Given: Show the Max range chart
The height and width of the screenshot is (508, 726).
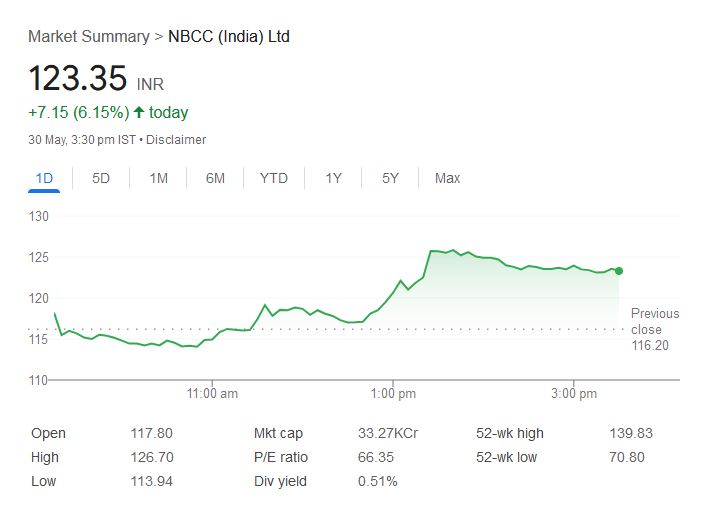Looking at the screenshot, I should (x=447, y=178).
